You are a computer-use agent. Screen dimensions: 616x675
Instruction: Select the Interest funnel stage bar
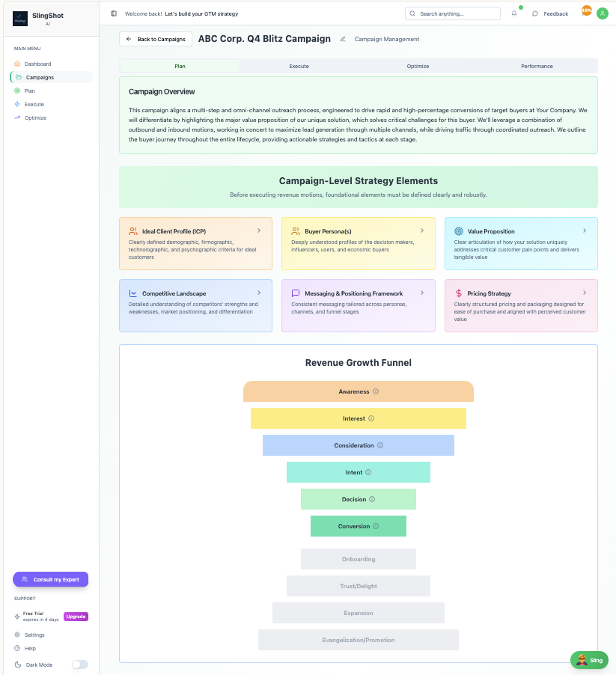pyautogui.click(x=358, y=418)
